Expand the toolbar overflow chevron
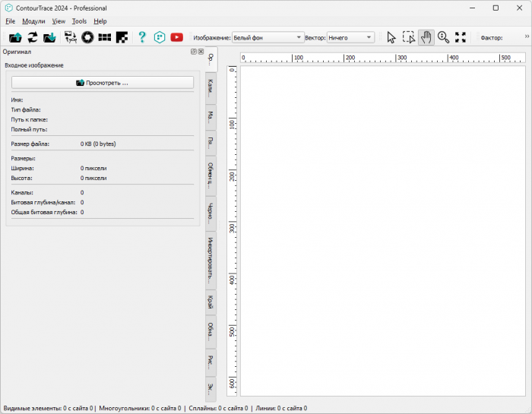 coord(527,36)
